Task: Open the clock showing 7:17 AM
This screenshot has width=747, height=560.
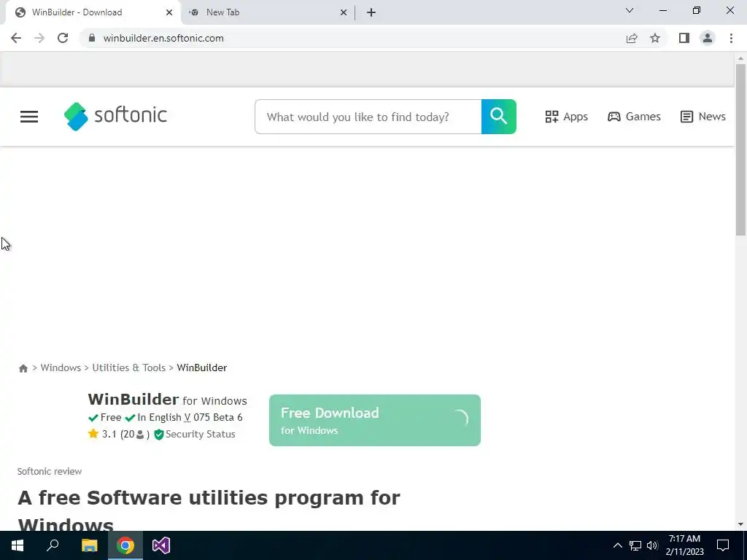Action: click(x=684, y=545)
